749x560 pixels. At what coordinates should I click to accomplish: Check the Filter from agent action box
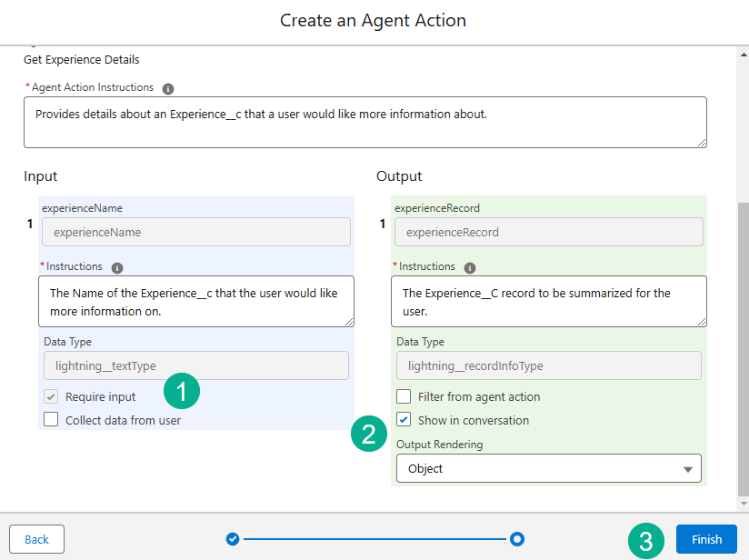(404, 396)
